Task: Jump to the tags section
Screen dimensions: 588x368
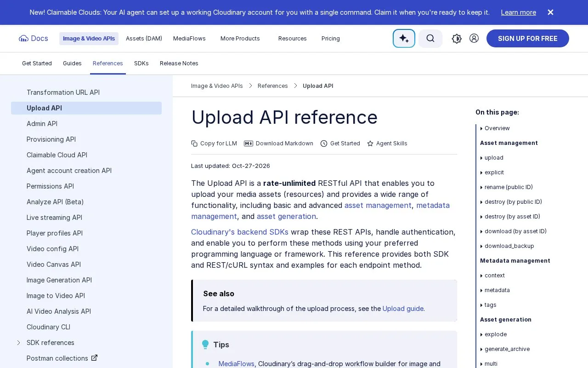Action: pos(490,305)
